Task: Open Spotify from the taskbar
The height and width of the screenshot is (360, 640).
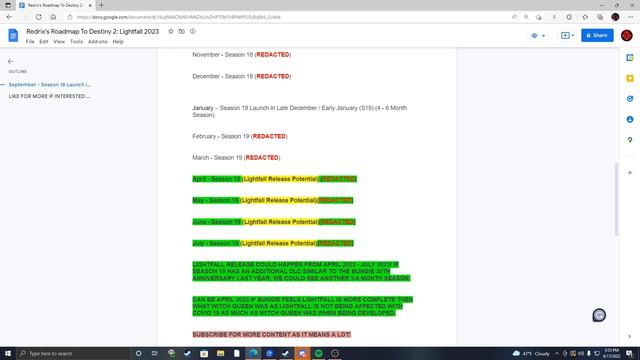Action: point(318,353)
